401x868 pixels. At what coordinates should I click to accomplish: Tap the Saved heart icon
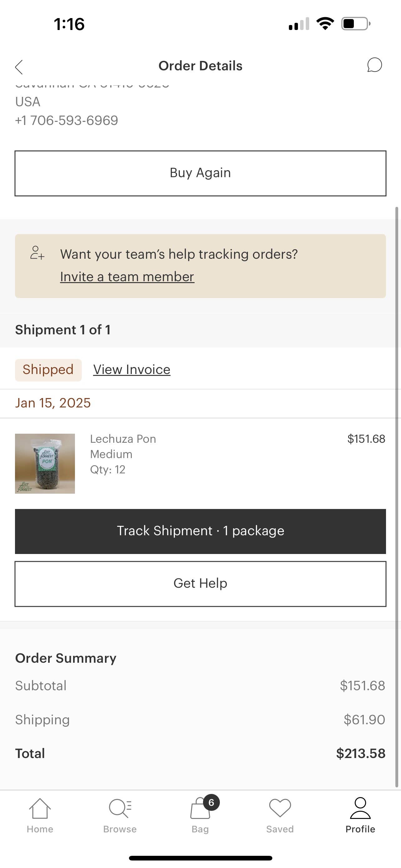coord(280,808)
